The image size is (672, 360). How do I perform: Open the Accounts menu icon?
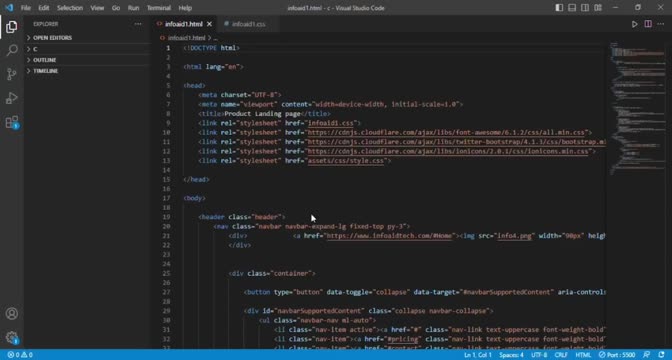click(x=12, y=313)
